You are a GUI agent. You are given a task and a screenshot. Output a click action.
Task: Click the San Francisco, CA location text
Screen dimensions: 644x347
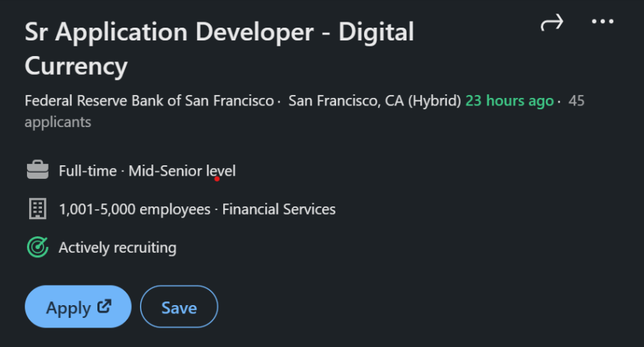coord(345,101)
